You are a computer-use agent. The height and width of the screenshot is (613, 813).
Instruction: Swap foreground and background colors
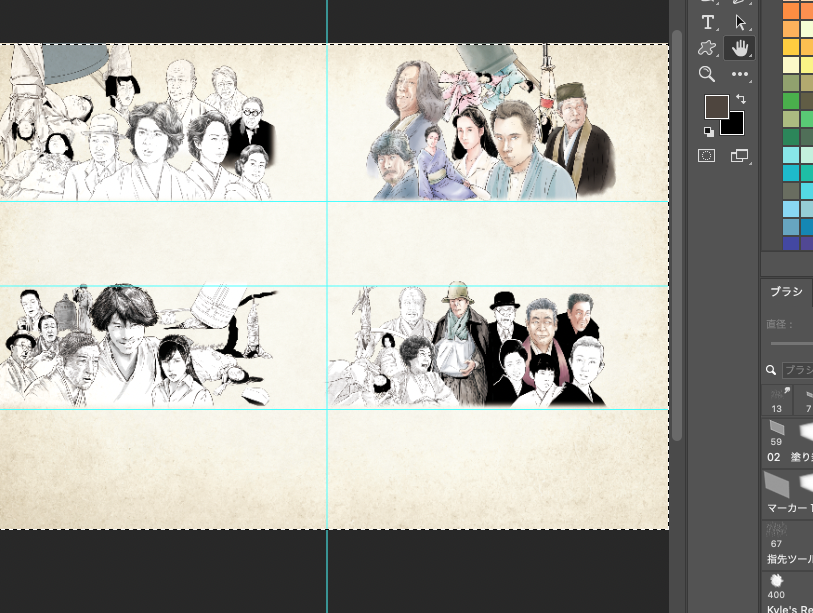click(741, 99)
